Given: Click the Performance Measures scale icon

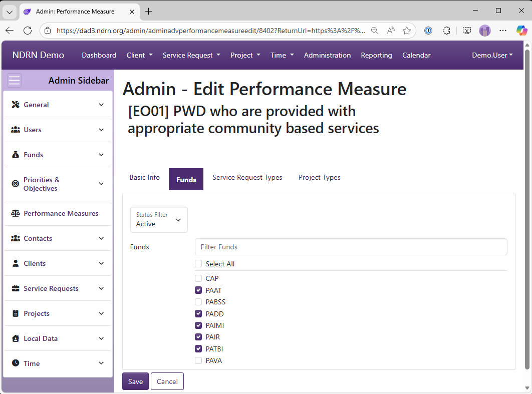Looking at the screenshot, I should [x=16, y=213].
